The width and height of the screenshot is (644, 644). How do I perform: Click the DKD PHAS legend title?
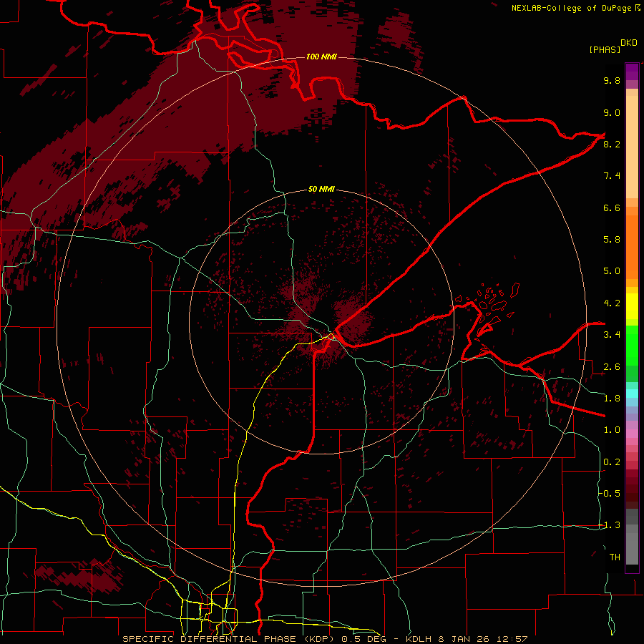click(x=613, y=46)
